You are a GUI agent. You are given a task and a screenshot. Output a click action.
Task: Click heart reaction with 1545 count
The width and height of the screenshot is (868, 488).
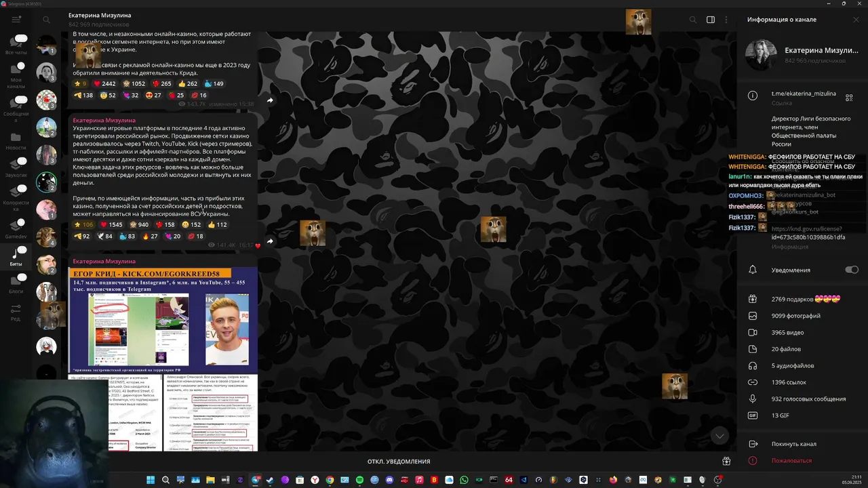(111, 225)
